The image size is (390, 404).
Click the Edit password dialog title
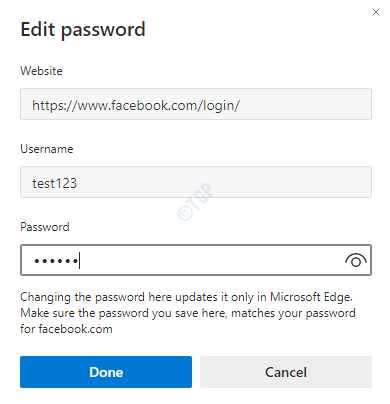click(x=83, y=30)
